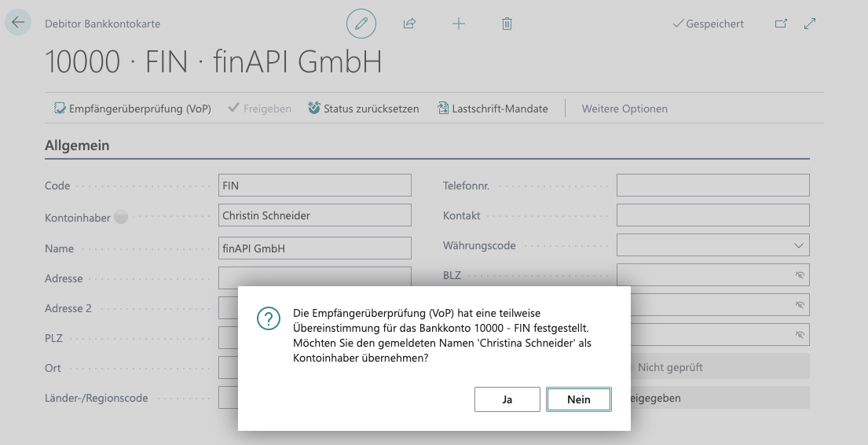This screenshot has height=445, width=868.
Task: Run Empfängerüberprüfung (VoP) action
Action: (133, 108)
